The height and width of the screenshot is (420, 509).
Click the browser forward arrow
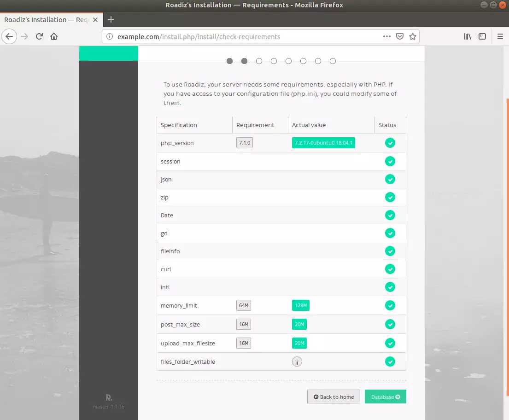(x=24, y=36)
